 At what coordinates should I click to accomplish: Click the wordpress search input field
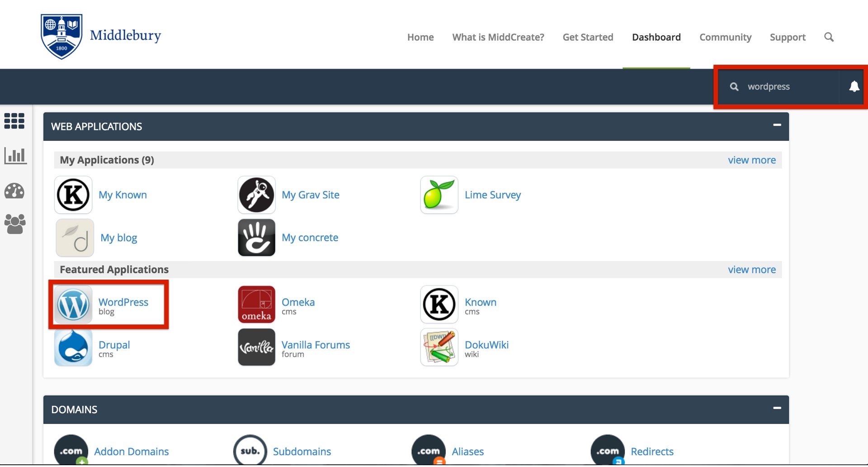(789, 87)
